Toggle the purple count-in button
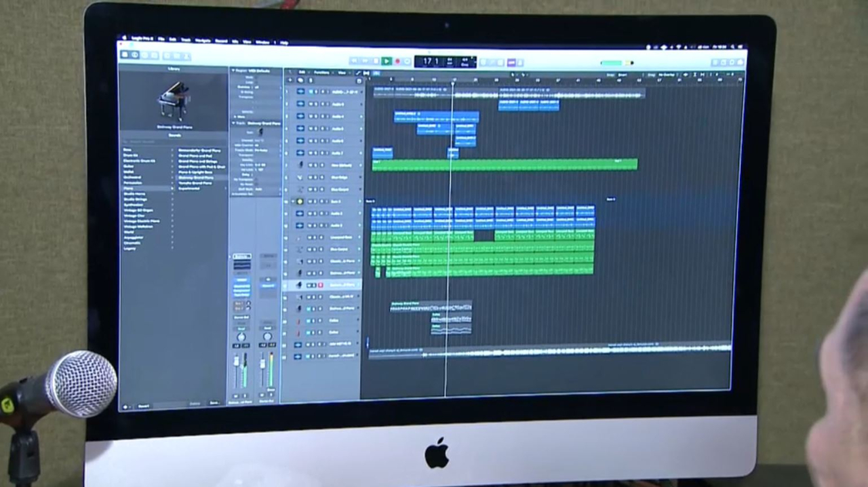The image size is (868, 487). coord(511,62)
